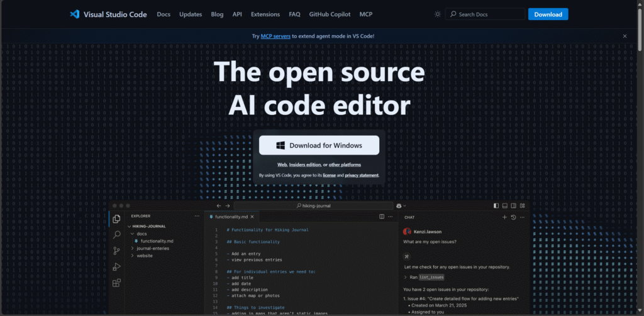The height and width of the screenshot is (316, 644).
Task: Click the Kenzi.lawson avatar in chat
Action: (407, 232)
